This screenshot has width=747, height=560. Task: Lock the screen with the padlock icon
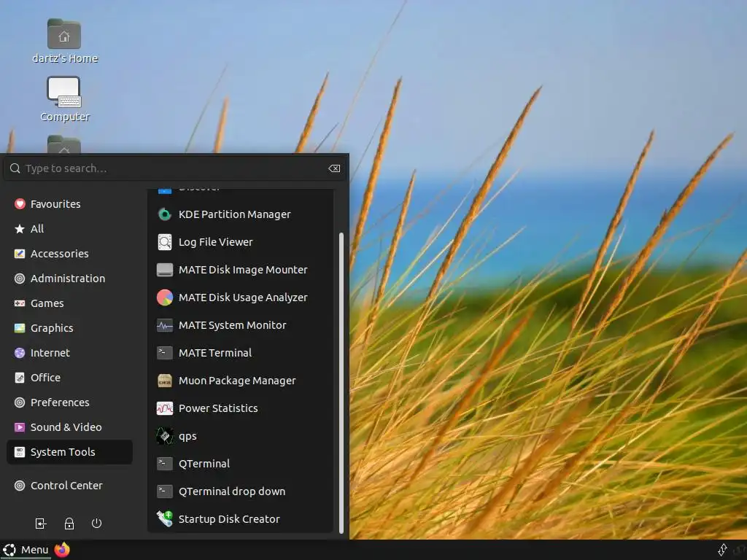coord(69,524)
